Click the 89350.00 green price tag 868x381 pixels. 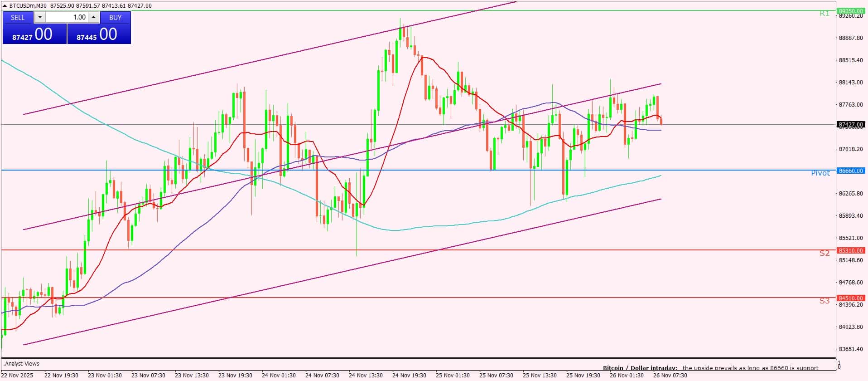click(x=851, y=10)
